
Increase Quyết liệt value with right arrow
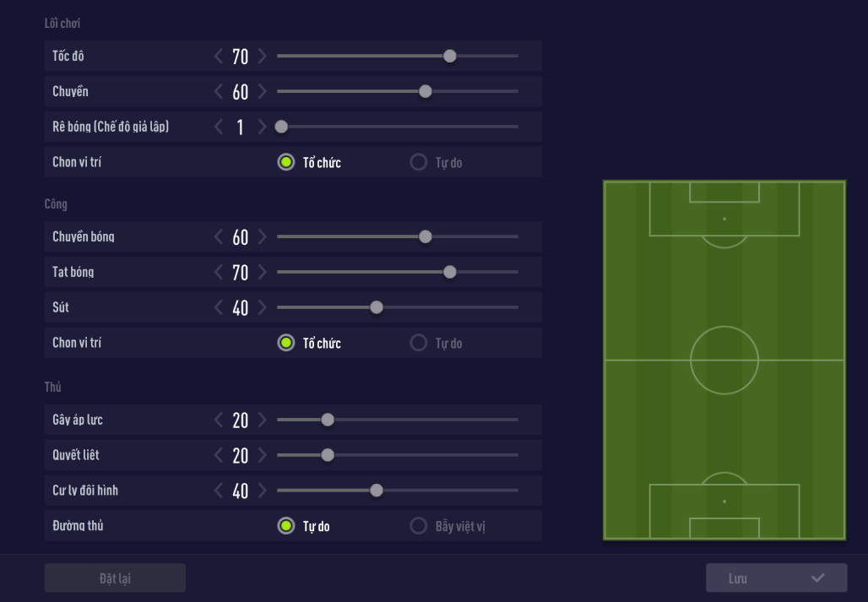[262, 455]
